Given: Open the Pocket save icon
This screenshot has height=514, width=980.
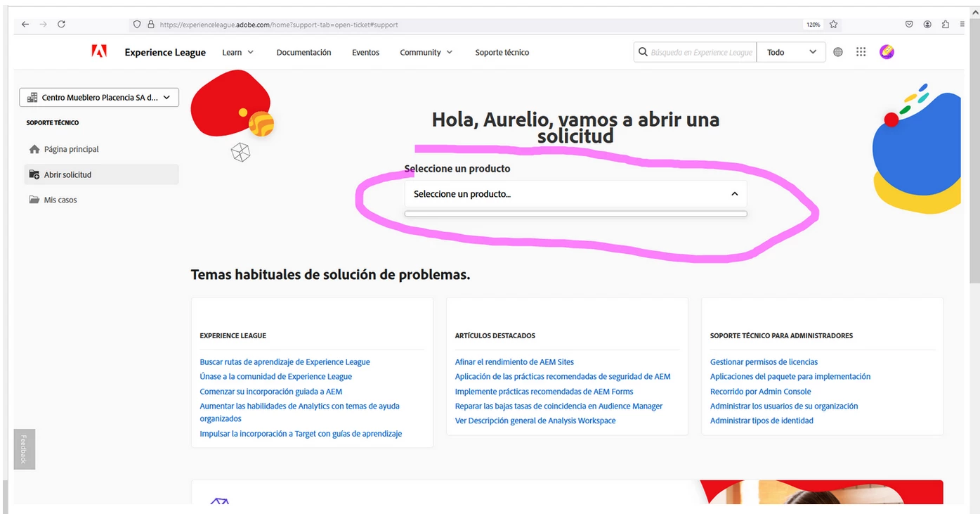Looking at the screenshot, I should click(x=909, y=24).
